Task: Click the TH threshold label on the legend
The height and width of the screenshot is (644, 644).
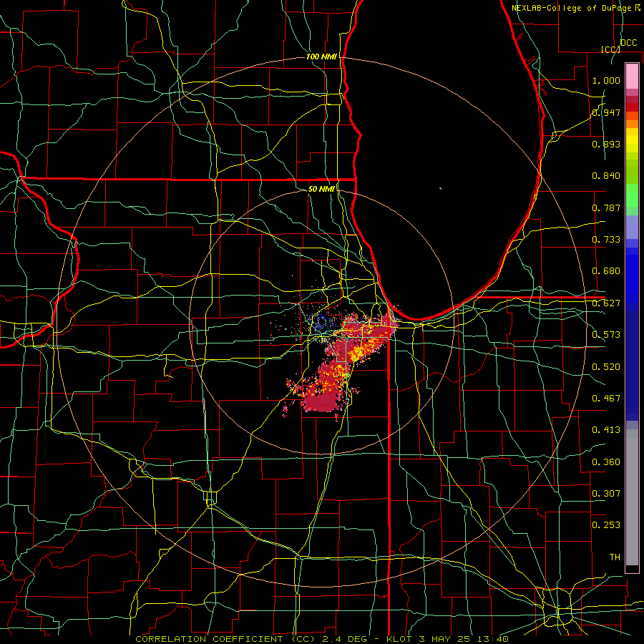Action: tap(615, 557)
